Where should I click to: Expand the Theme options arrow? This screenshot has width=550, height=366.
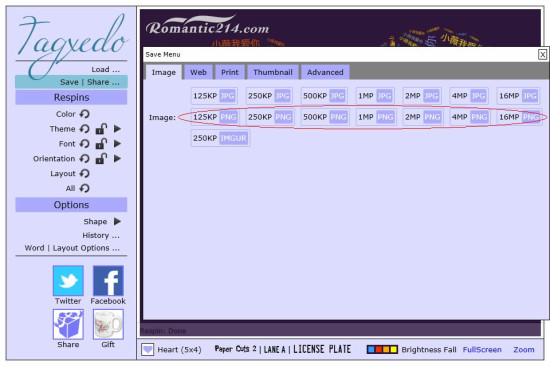pyautogui.click(x=118, y=129)
